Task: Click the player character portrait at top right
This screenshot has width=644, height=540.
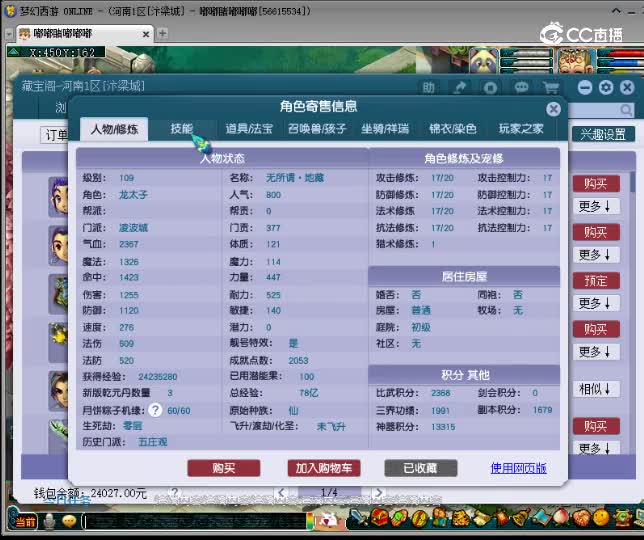Action: (576, 61)
